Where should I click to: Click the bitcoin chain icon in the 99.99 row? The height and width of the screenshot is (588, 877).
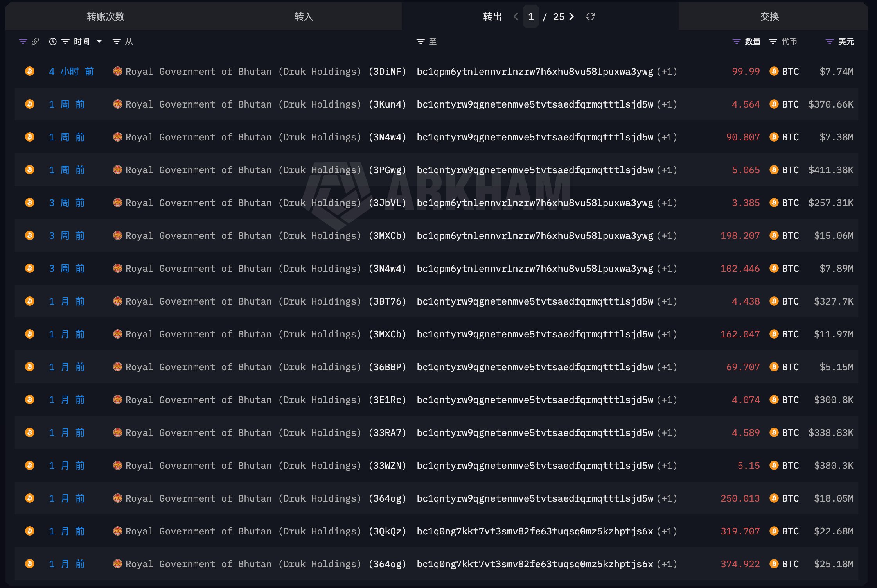click(30, 72)
